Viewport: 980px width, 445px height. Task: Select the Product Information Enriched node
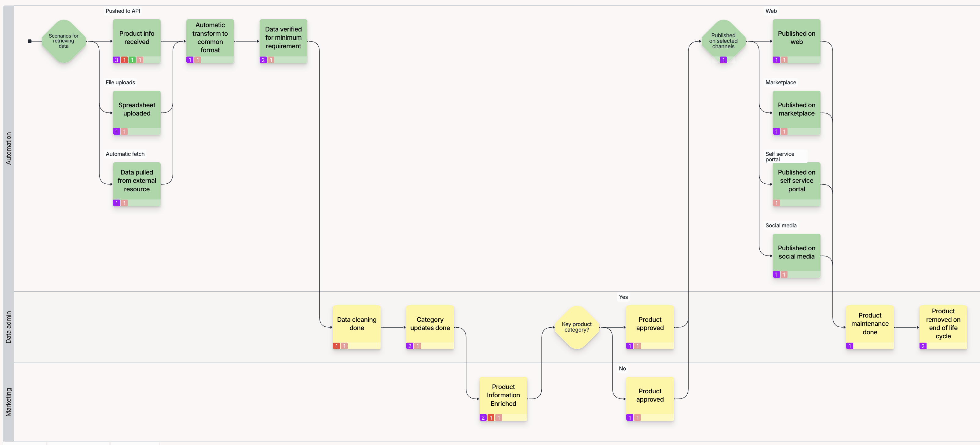tap(503, 399)
